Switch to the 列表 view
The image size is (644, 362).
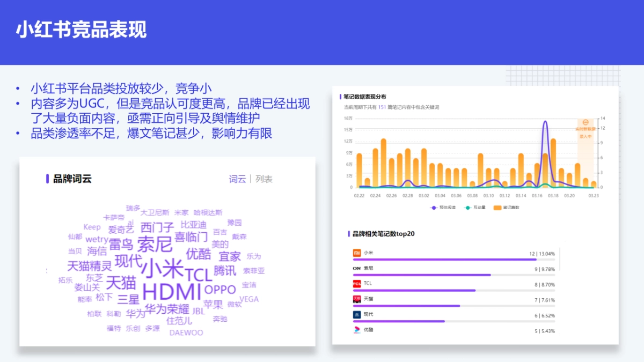coord(265,179)
